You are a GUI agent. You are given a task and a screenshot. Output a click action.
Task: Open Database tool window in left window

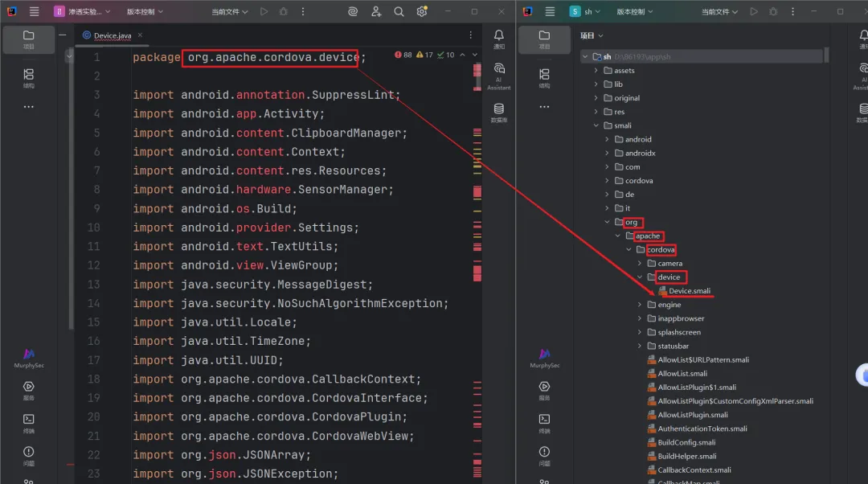point(499,113)
